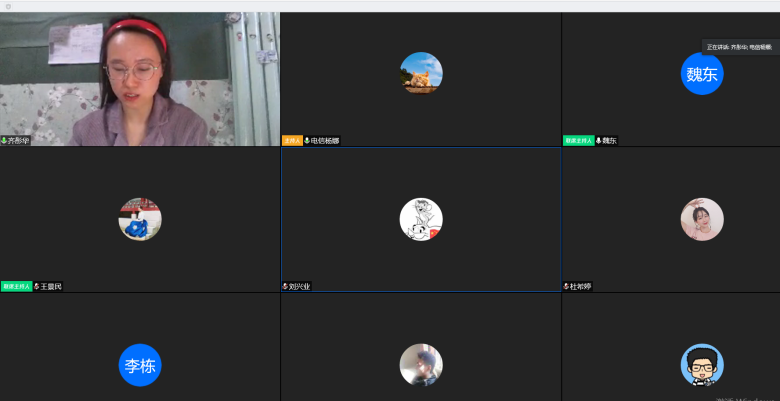
Task: Click 联席主持人 badge beside 魏东
Action: [578, 141]
